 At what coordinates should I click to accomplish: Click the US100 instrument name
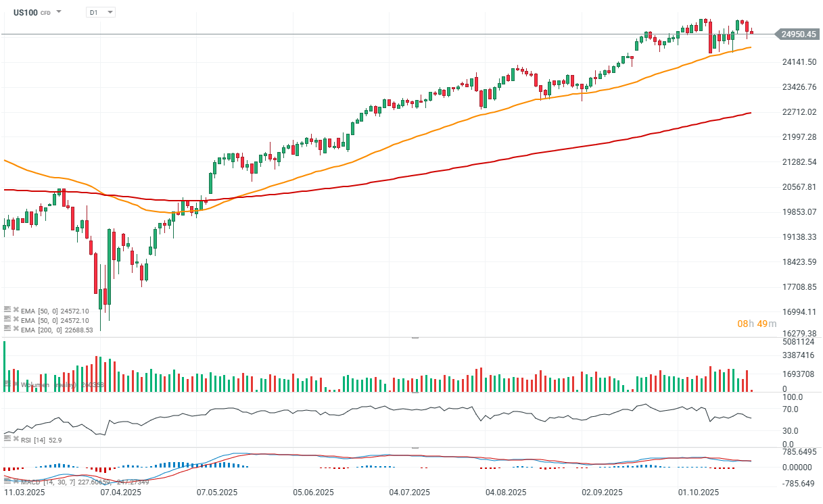[x=25, y=12]
